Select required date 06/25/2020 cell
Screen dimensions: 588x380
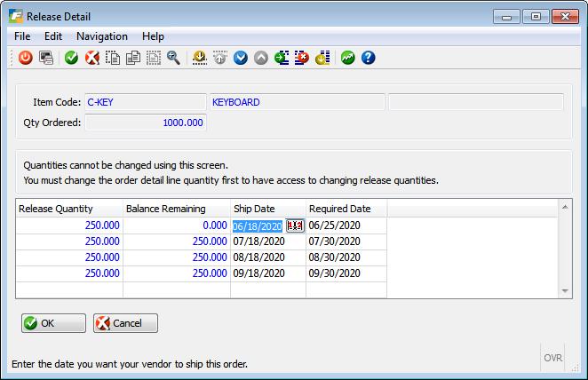coord(346,226)
